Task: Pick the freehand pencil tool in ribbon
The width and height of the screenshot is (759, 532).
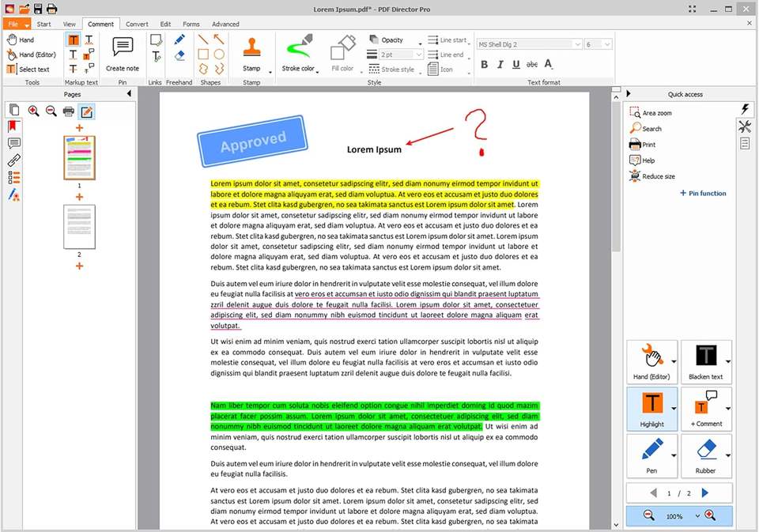Action: (x=179, y=40)
